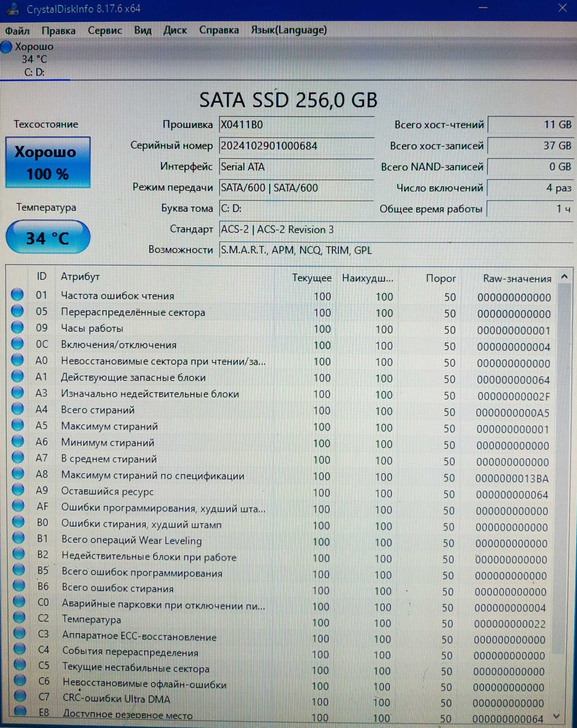The image size is (577, 728).
Task: Click the scroll up arrow of attribute list
Action: pyautogui.click(x=564, y=277)
